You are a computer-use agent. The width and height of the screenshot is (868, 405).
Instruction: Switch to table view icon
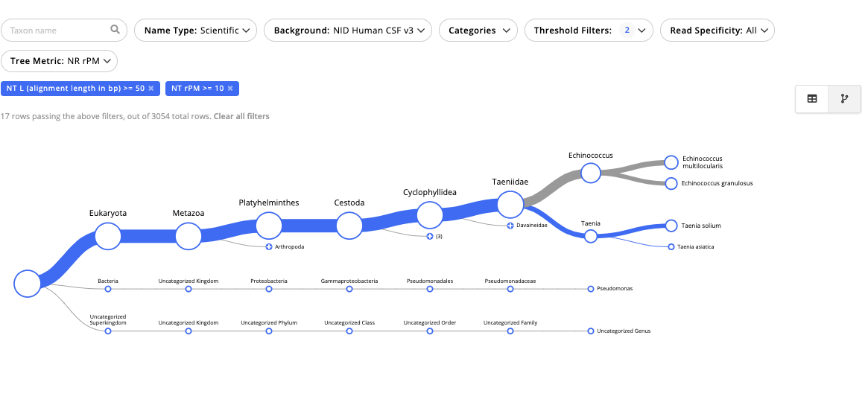tap(811, 99)
